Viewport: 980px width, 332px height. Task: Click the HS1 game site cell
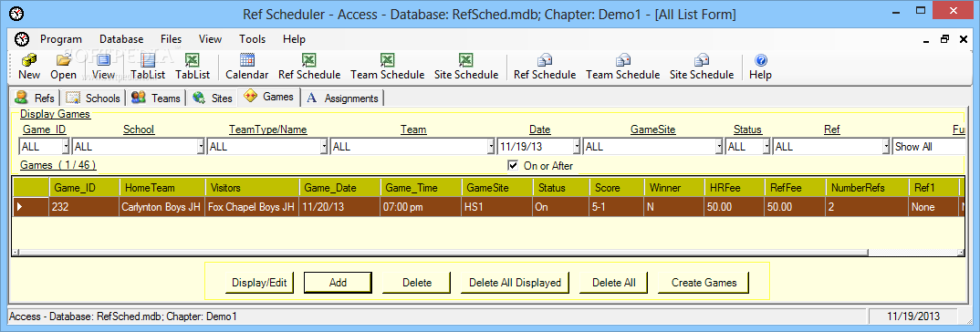click(x=497, y=207)
